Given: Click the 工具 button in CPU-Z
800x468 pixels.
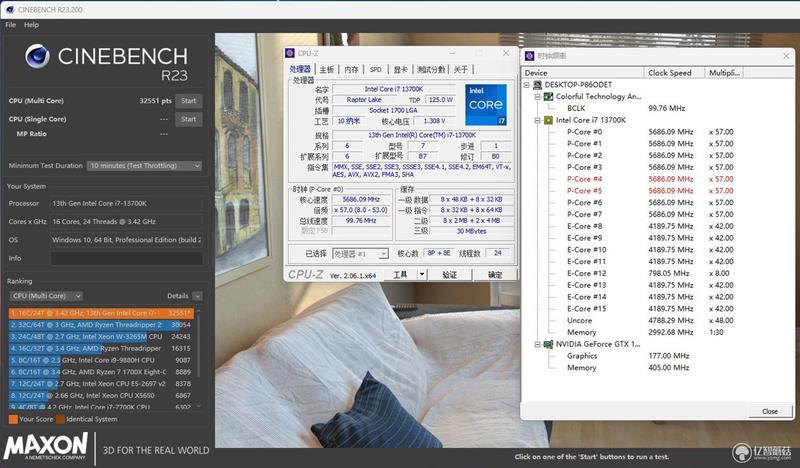Looking at the screenshot, I should click(x=400, y=275).
